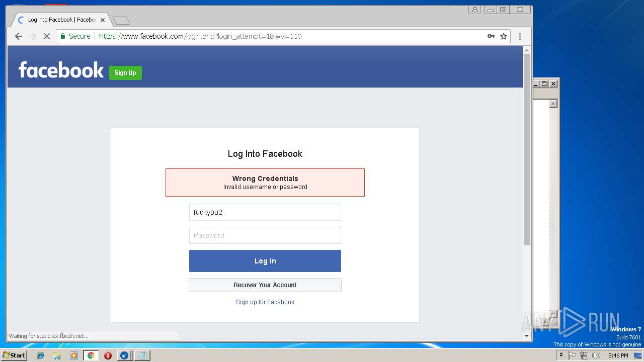
Task: Click the browser scrollbar up arrow
Action: 527,50
